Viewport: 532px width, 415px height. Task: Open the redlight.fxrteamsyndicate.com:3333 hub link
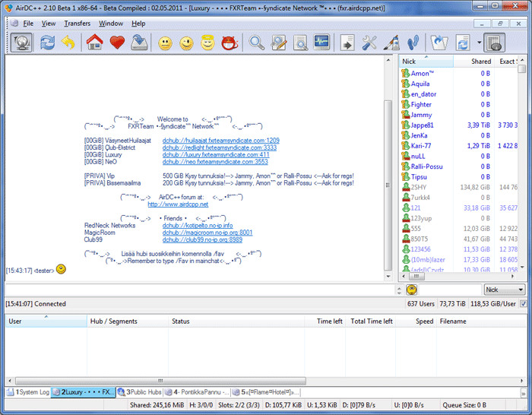(x=220, y=147)
